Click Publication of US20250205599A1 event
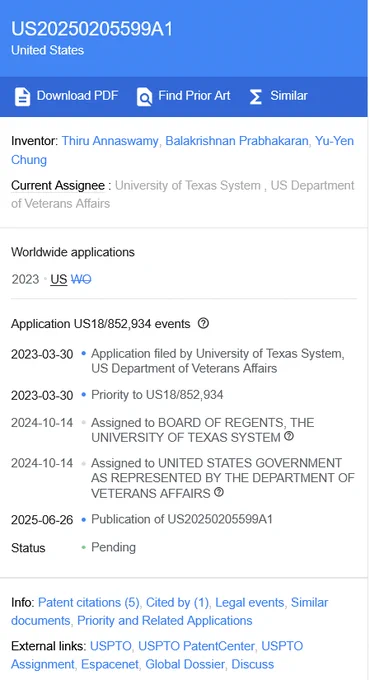This screenshot has height=680, width=370. pyautogui.click(x=182, y=519)
